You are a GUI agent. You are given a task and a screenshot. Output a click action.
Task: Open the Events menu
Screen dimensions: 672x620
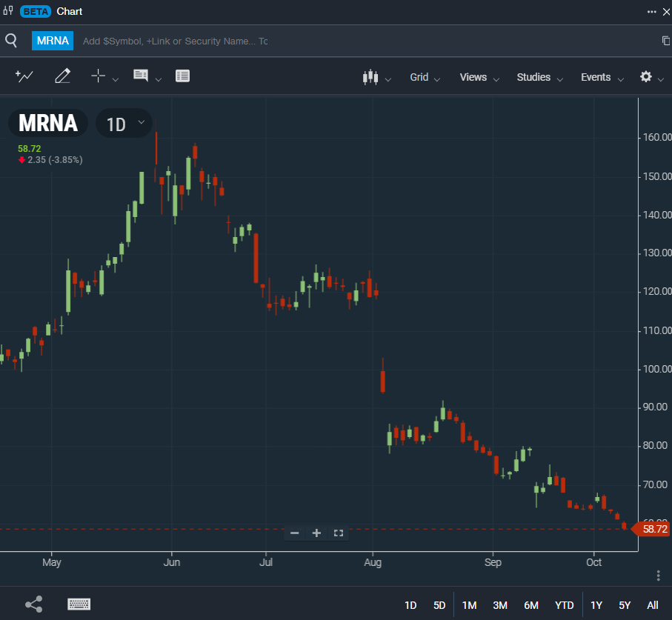coord(602,77)
